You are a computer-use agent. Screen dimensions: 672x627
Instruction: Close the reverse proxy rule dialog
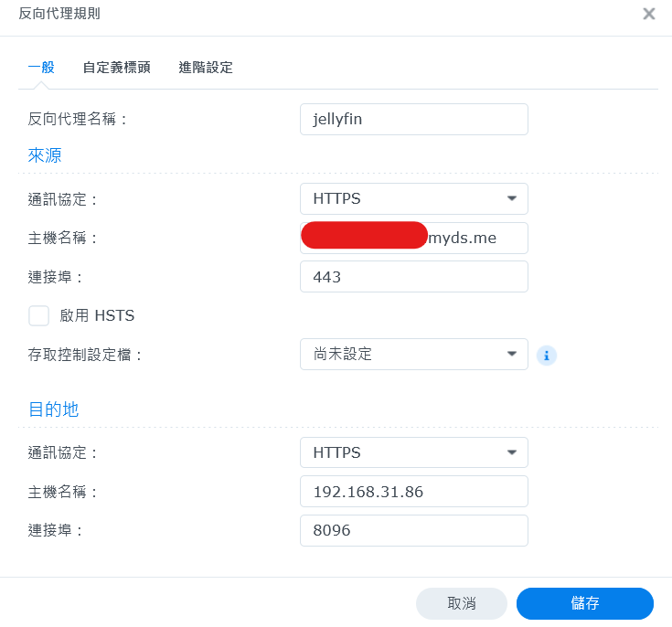pyautogui.click(x=649, y=14)
